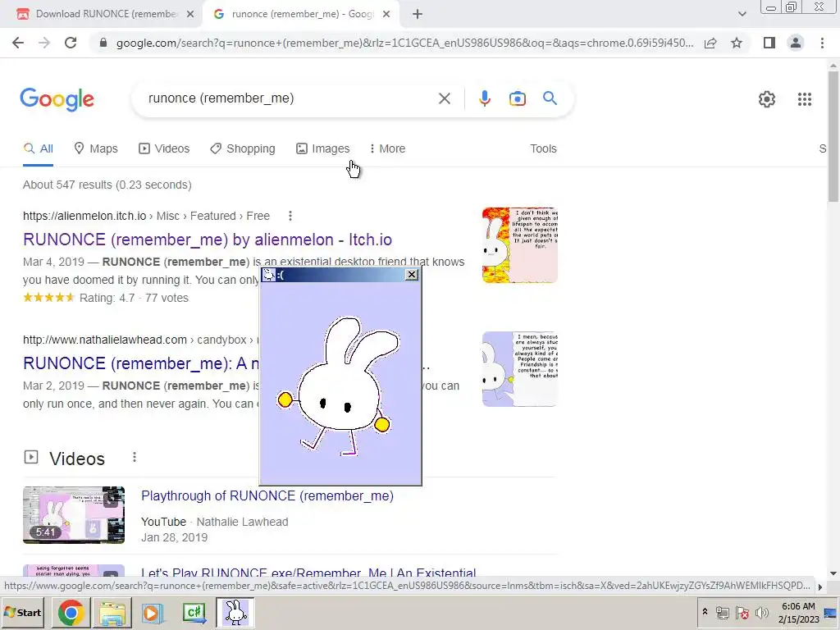This screenshot has width=840, height=630.
Task: Go forward using the browser forward arrow
Action: 44,43
